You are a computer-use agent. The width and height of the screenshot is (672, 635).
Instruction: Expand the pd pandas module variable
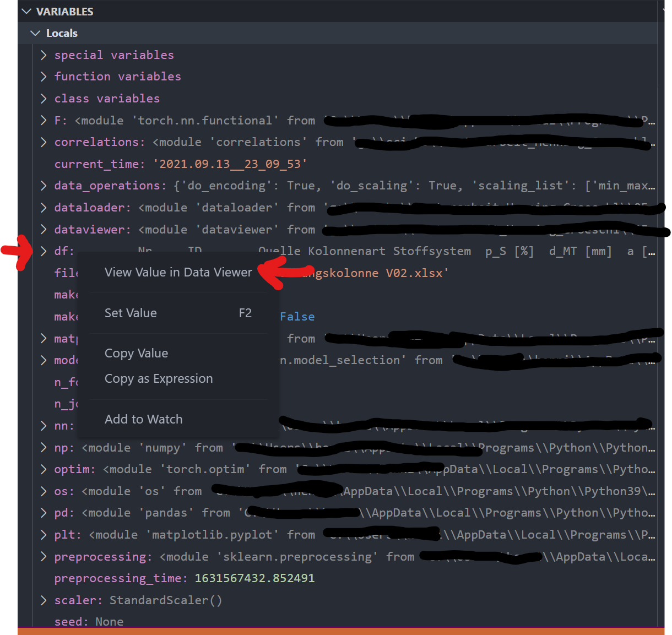click(44, 512)
